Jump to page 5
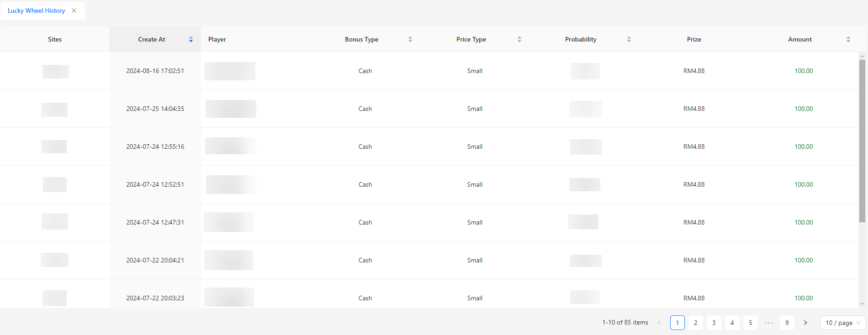Viewport: 868px width, 335px height. pos(751,323)
